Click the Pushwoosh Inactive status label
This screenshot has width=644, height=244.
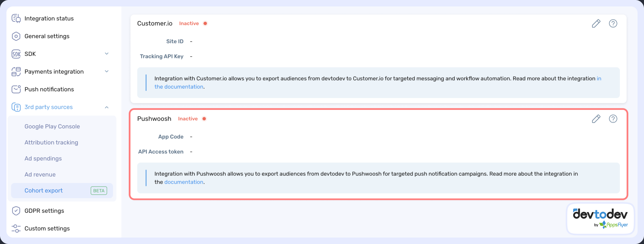[188, 119]
